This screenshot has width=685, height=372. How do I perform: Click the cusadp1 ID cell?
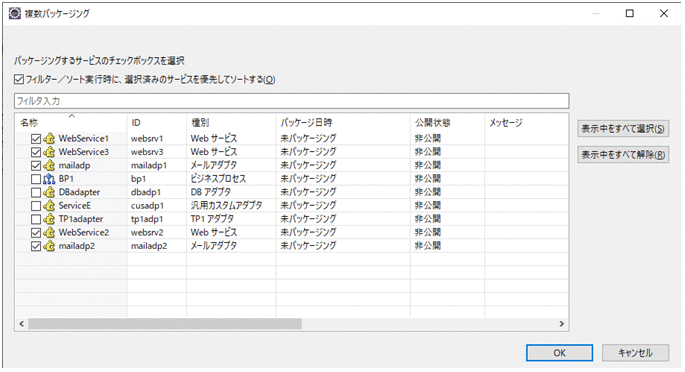tap(147, 206)
